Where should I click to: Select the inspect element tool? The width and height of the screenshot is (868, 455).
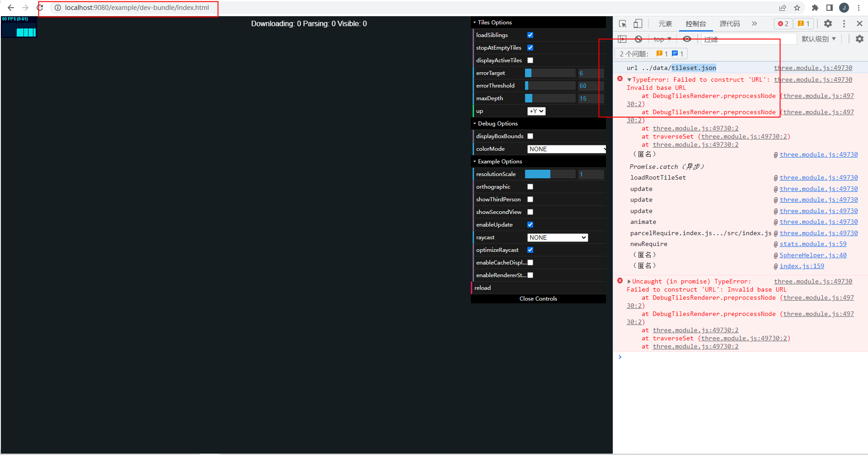click(622, 23)
